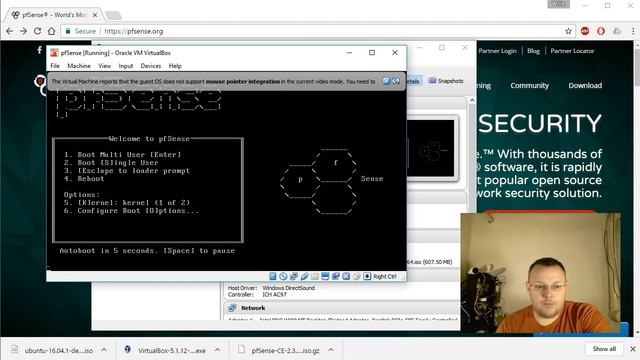Click the browser page vertical scrollbar
Viewport: 640px width, 360px height.
636,188
